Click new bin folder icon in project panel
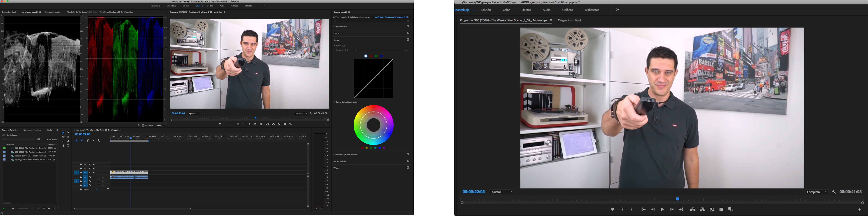 pyautogui.click(x=49, y=209)
